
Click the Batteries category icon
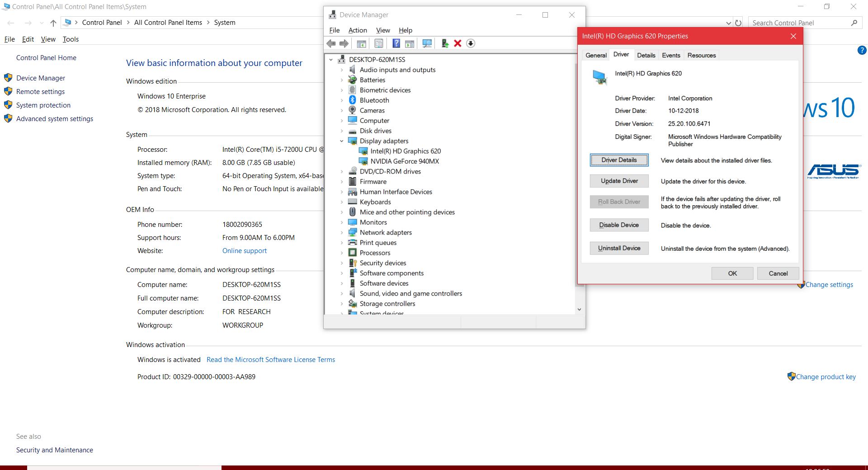click(x=353, y=80)
